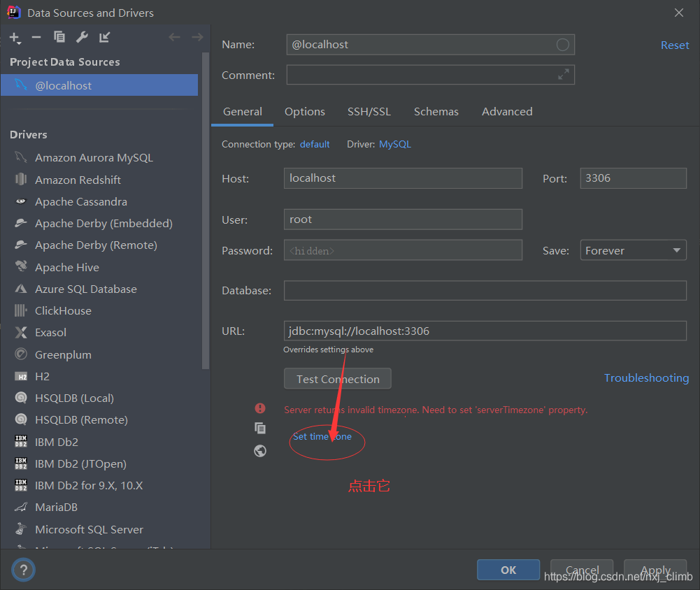Copy error message with copy icon
Image resolution: width=700 pixels, height=590 pixels.
click(x=260, y=429)
